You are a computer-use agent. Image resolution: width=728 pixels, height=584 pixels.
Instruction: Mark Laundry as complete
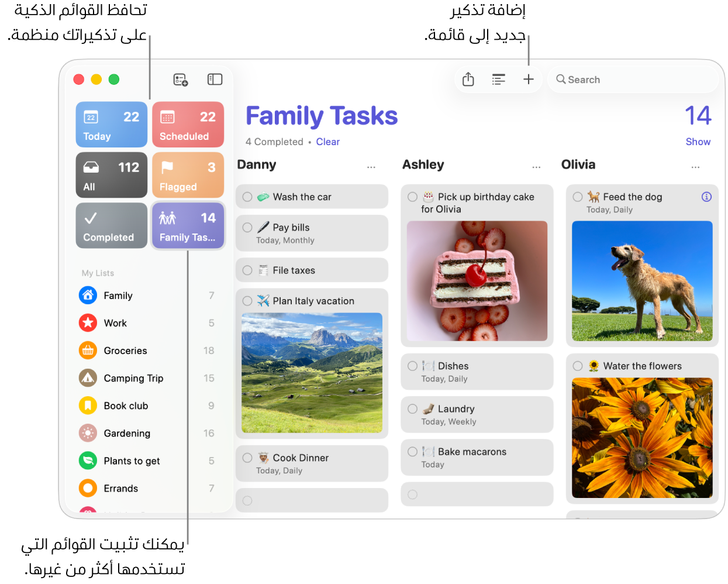click(x=412, y=409)
